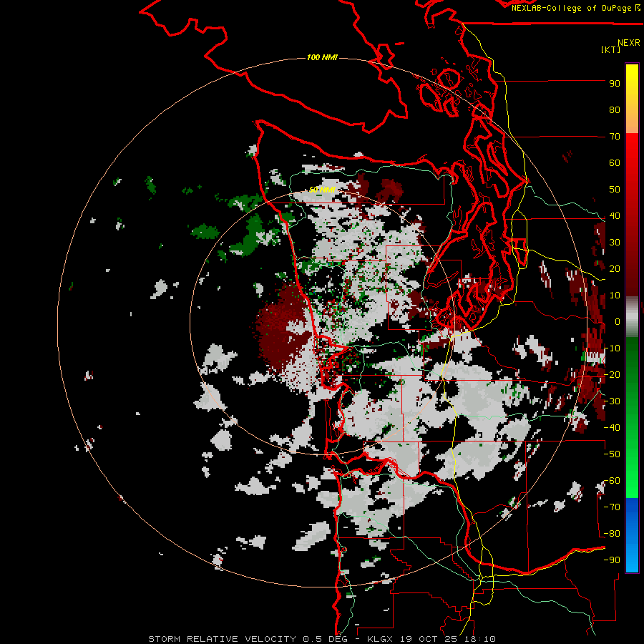Image resolution: width=644 pixels, height=644 pixels.
Task: Click the NEXLAB-College of DuPage credit text
Action: click(575, 8)
